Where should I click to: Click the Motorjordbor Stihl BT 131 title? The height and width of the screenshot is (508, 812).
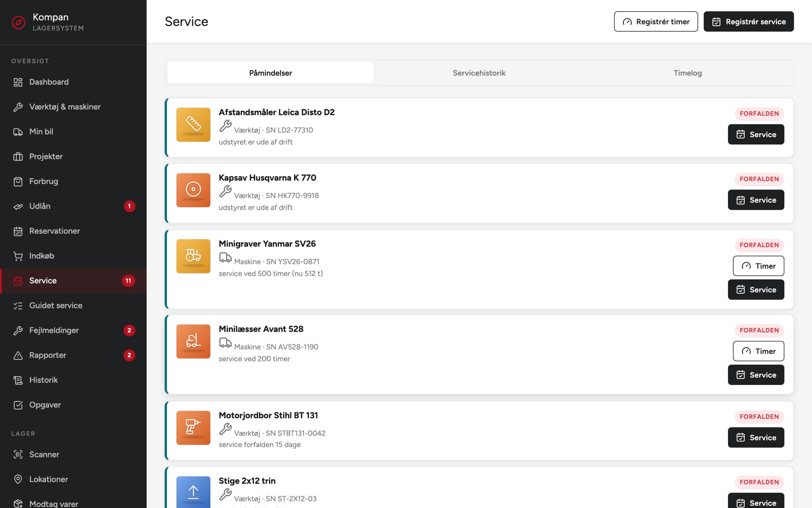(x=268, y=415)
